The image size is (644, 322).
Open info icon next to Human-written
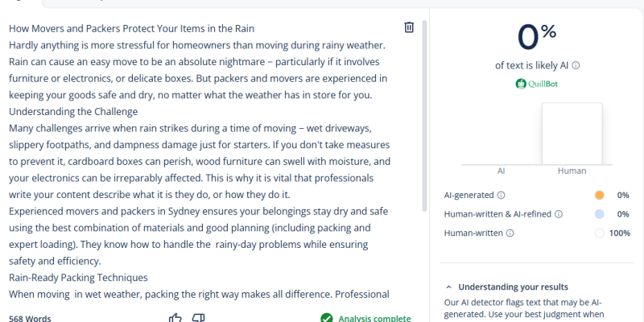point(510,233)
